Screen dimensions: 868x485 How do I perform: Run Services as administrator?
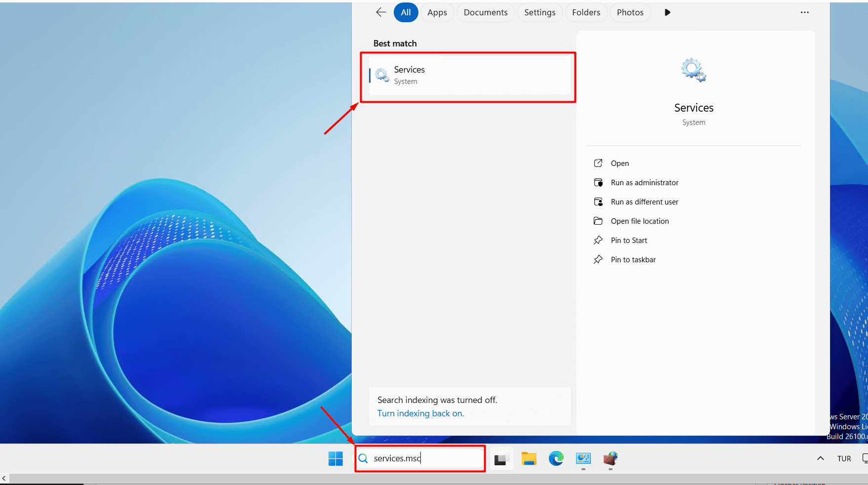(x=644, y=183)
